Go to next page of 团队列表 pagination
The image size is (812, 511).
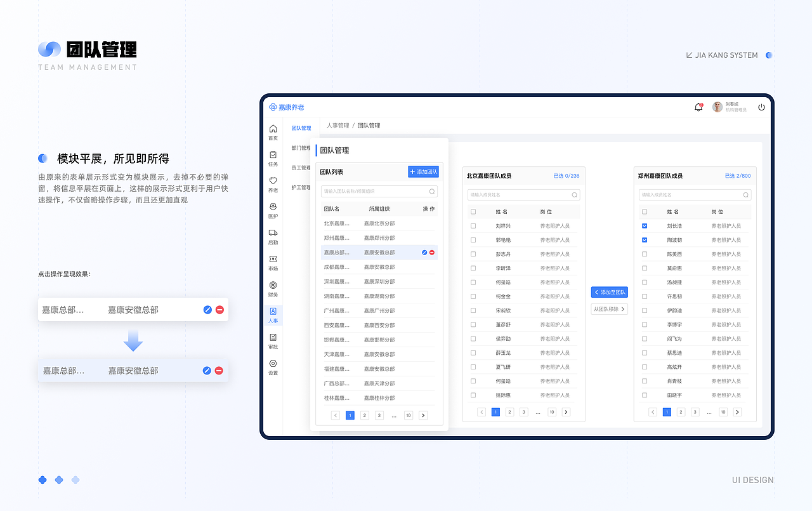click(423, 415)
